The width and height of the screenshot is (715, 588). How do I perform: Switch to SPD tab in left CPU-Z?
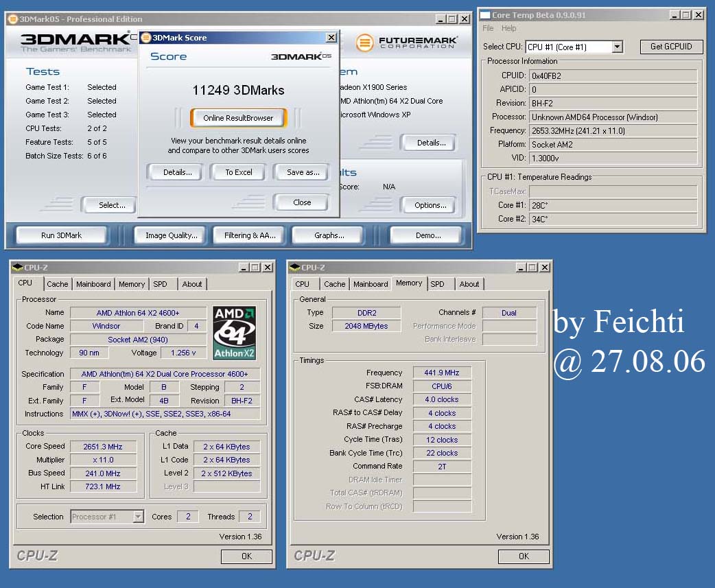tap(160, 284)
